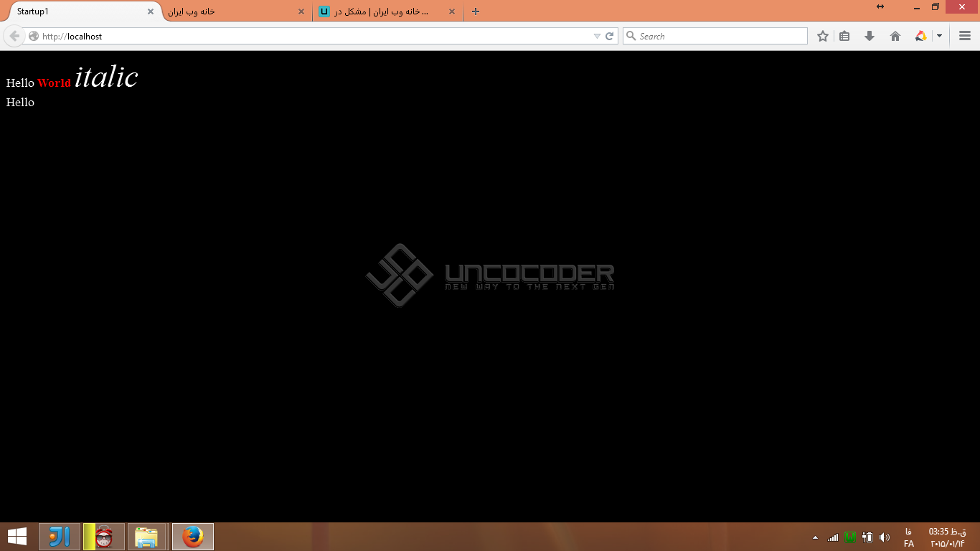Screen dimensions: 980x551
Task: Bookmark this page with the star icon
Action: tap(823, 36)
